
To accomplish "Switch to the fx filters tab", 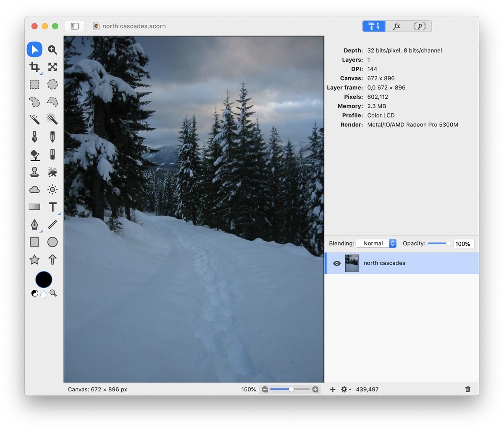I will [x=396, y=26].
